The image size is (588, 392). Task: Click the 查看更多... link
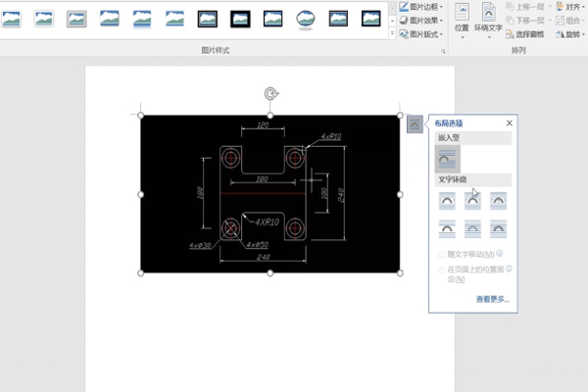(x=492, y=299)
